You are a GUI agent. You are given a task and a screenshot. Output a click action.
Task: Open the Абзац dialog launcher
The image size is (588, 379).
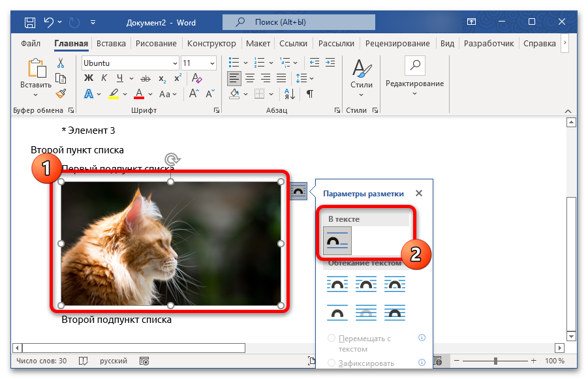click(337, 110)
